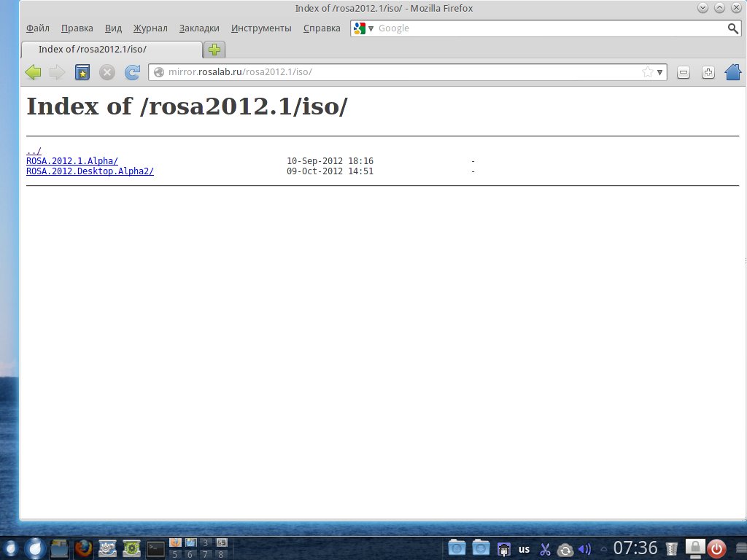Click the 'Index of /rosa2012.1/iso/' page heading
The image size is (747, 560).
[x=187, y=106]
